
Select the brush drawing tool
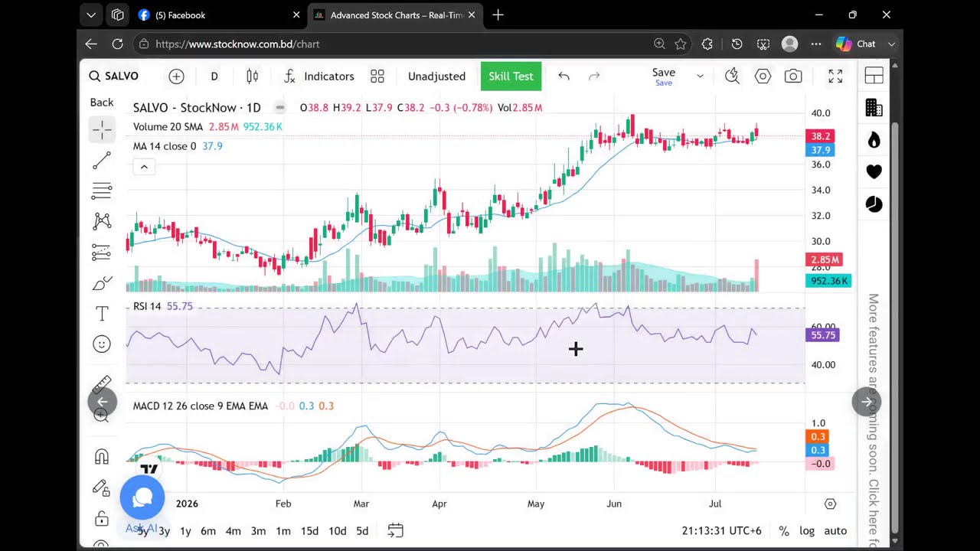point(102,283)
